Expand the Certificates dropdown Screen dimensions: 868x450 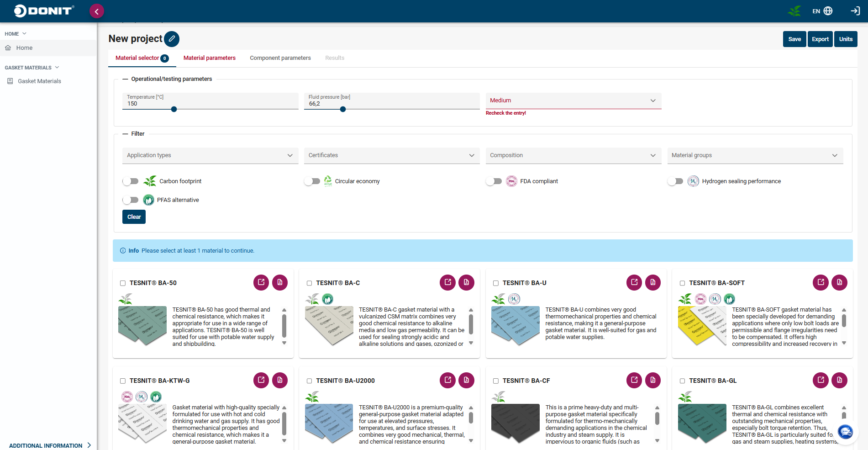(x=392, y=155)
